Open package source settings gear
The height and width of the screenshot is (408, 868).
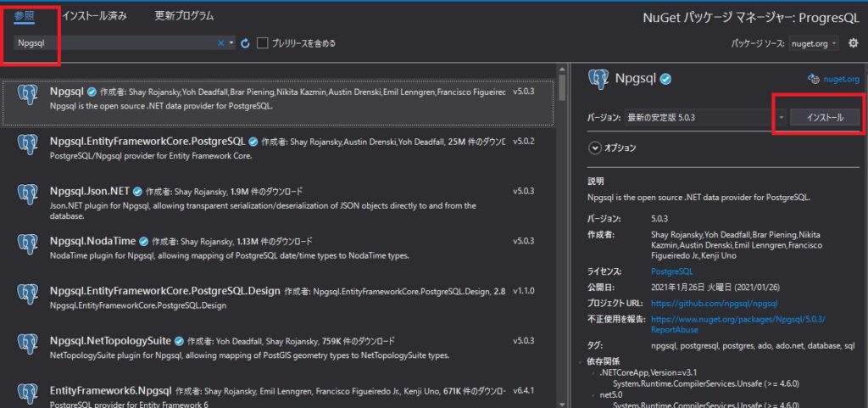tap(853, 42)
